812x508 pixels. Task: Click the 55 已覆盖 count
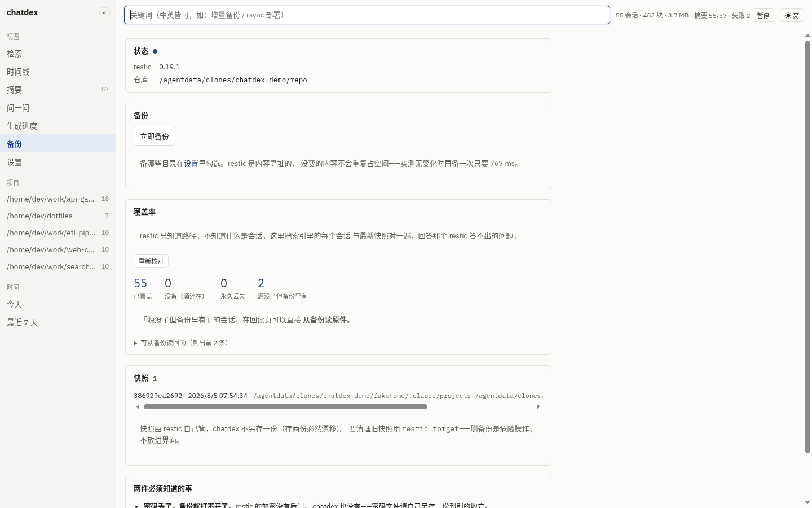pos(143,288)
